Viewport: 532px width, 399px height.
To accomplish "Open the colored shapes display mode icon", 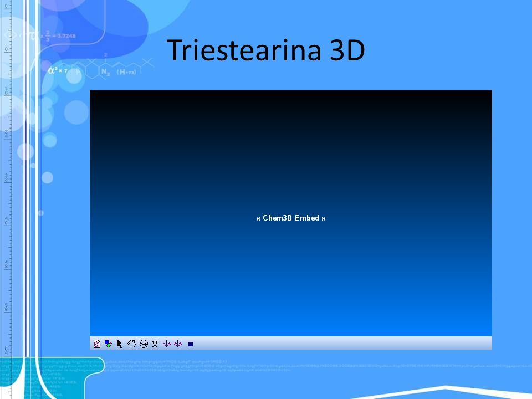I will tap(108, 344).
